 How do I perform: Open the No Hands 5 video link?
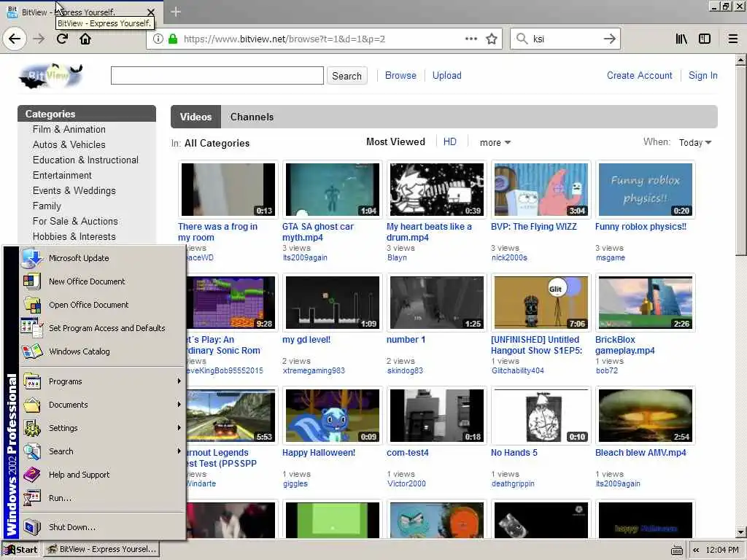514,452
